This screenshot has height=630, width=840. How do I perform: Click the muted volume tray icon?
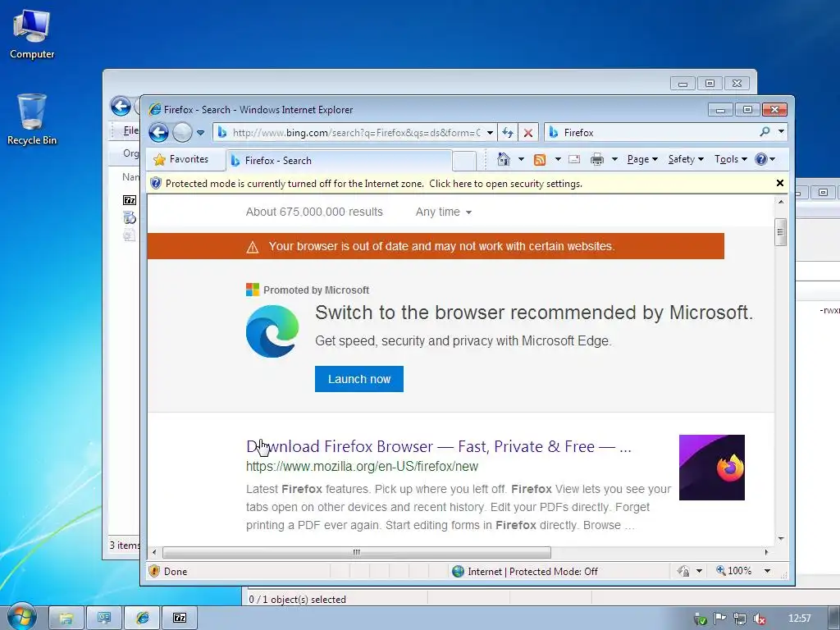(759, 619)
